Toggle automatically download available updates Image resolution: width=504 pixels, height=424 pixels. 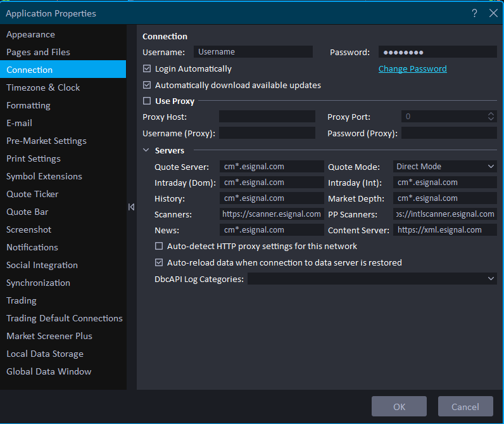(147, 85)
